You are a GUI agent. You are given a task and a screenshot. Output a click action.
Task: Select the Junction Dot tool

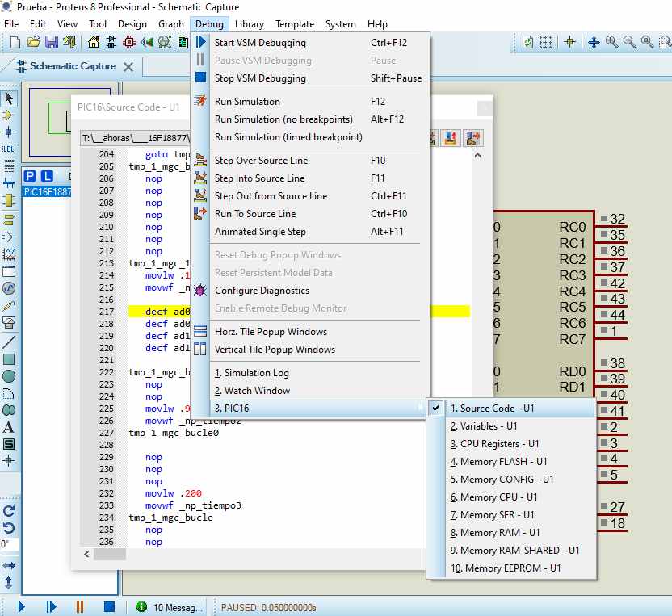[x=9, y=132]
